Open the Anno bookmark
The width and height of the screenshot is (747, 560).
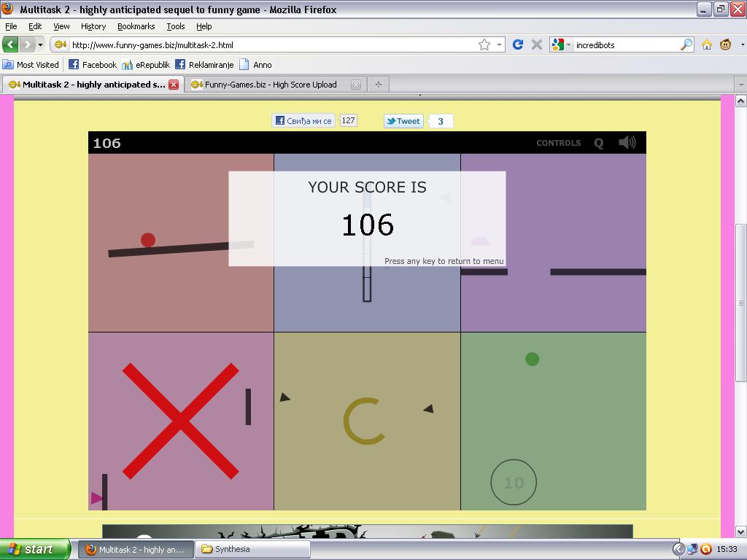255,65
